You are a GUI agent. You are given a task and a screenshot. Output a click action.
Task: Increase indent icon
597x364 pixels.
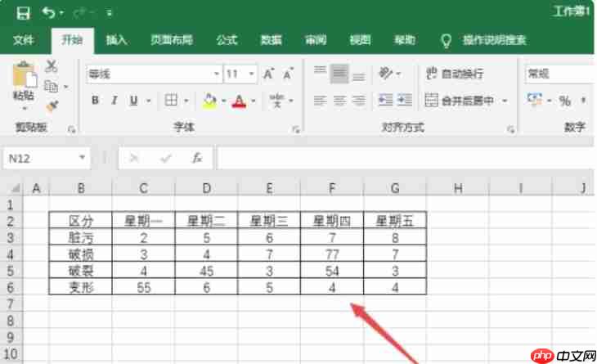(405, 101)
